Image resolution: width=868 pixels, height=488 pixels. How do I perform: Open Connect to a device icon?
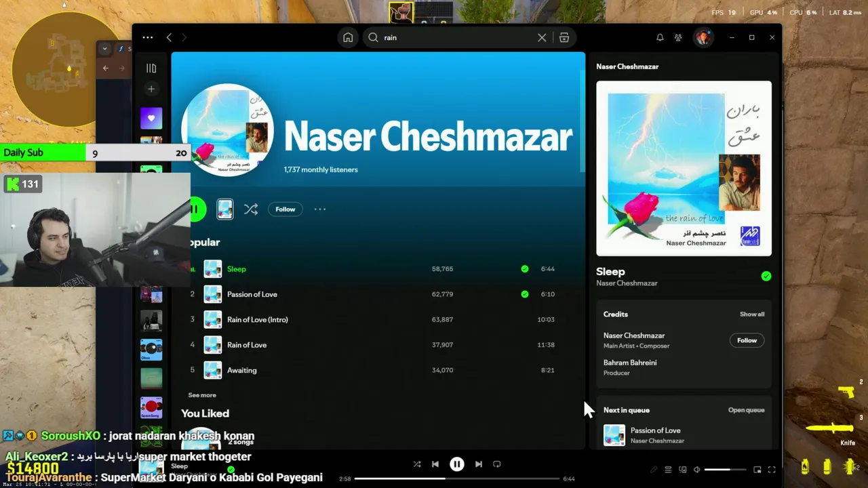point(683,470)
